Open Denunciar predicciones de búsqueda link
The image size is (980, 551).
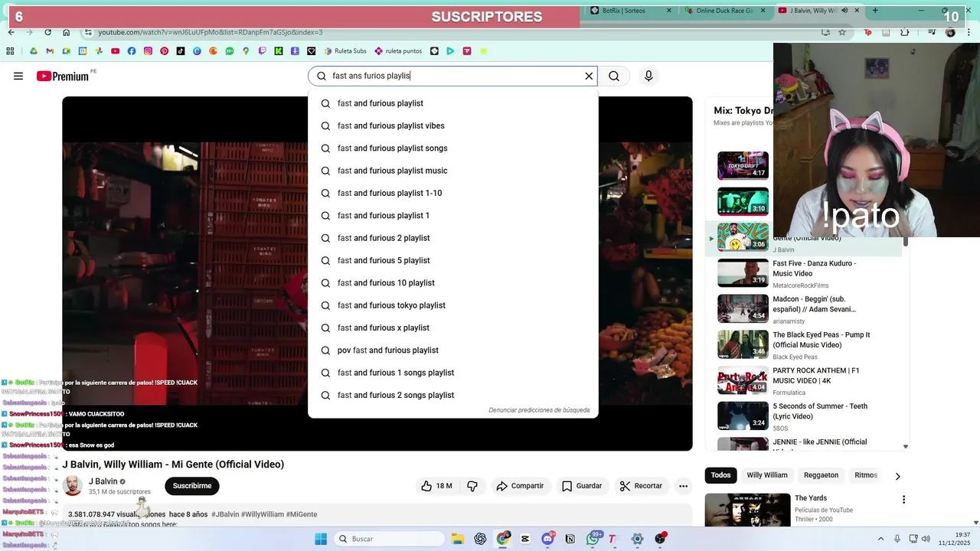click(539, 410)
